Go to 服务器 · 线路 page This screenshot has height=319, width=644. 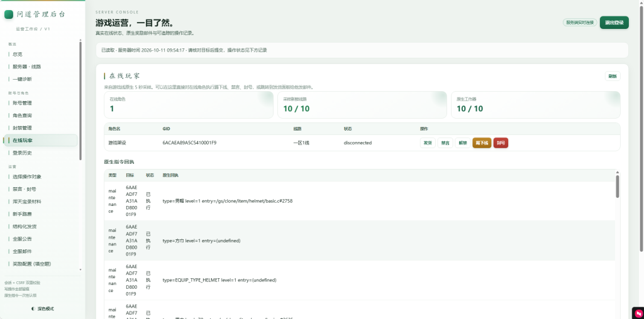(40, 67)
